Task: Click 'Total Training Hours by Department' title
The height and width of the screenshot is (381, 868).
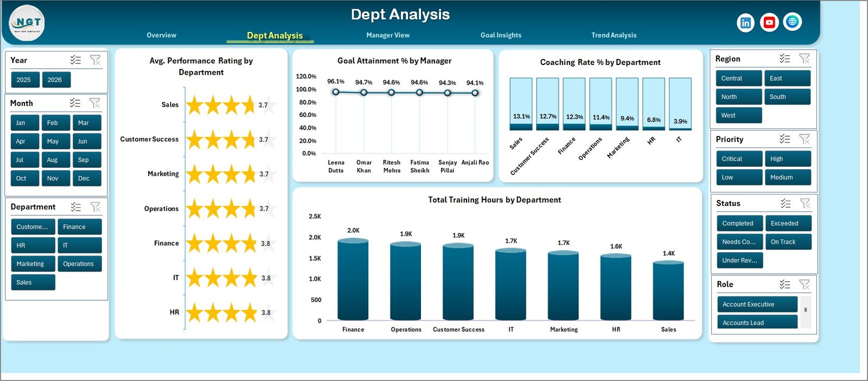Action: [494, 200]
